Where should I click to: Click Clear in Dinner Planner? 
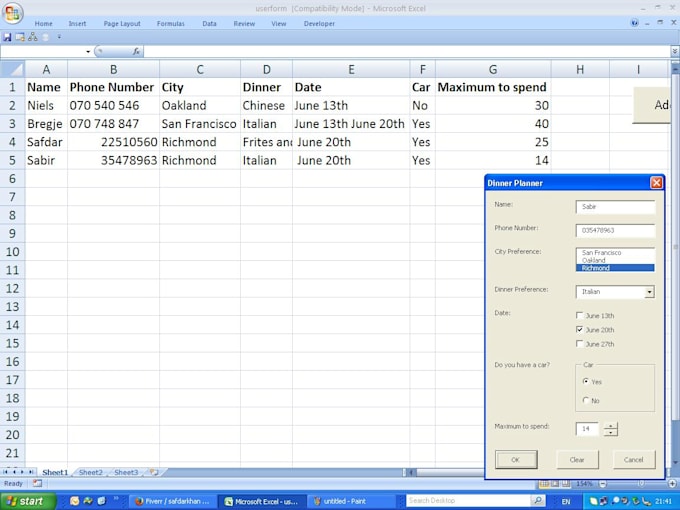coord(577,459)
